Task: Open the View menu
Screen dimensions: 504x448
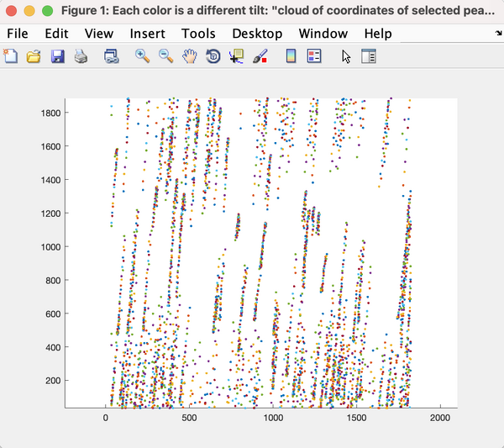Action: (x=99, y=34)
